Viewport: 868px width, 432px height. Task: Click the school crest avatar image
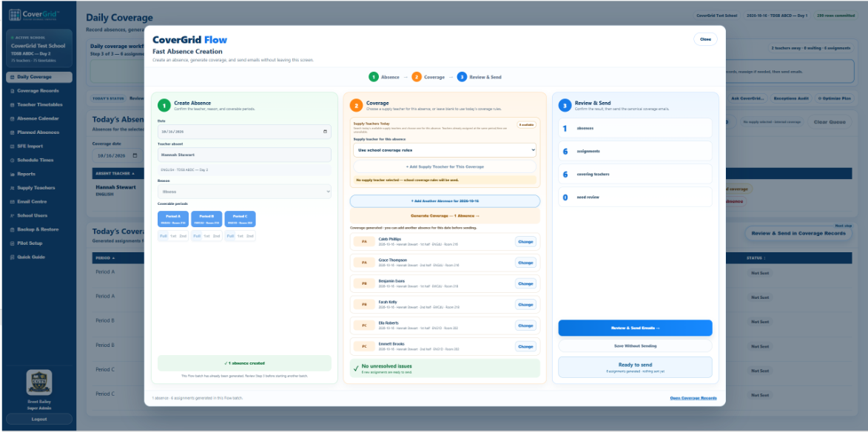[38, 382]
